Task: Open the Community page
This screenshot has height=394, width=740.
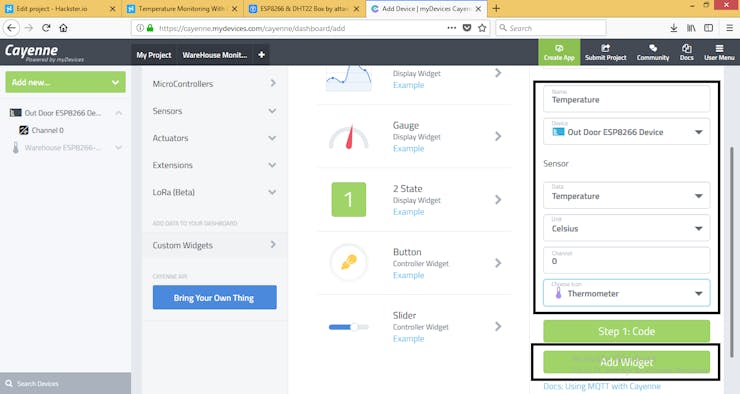Action: (x=653, y=52)
